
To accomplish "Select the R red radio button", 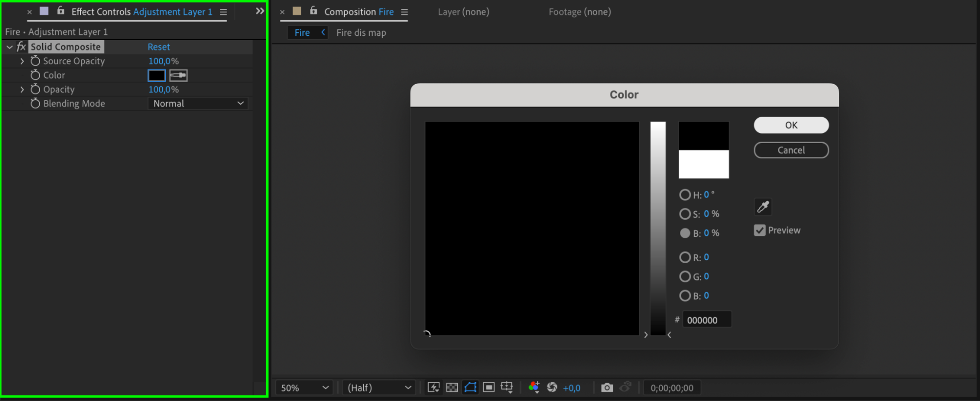I will pos(685,257).
